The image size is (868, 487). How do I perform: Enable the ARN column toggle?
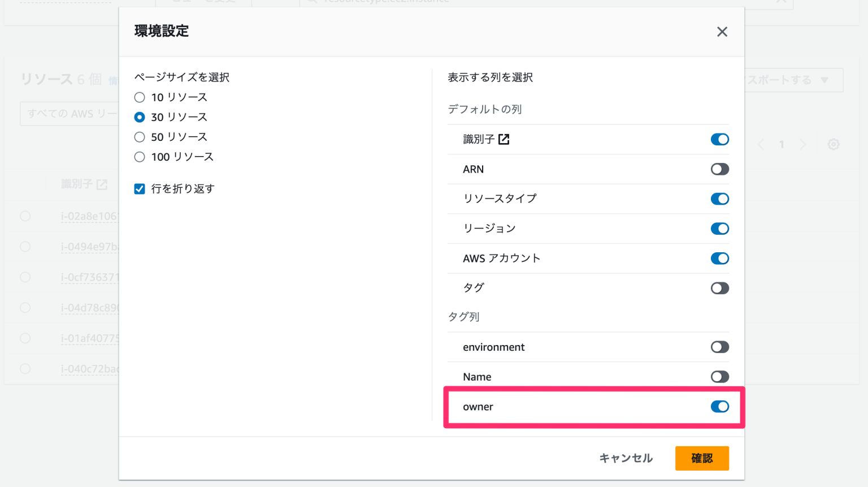coord(719,169)
